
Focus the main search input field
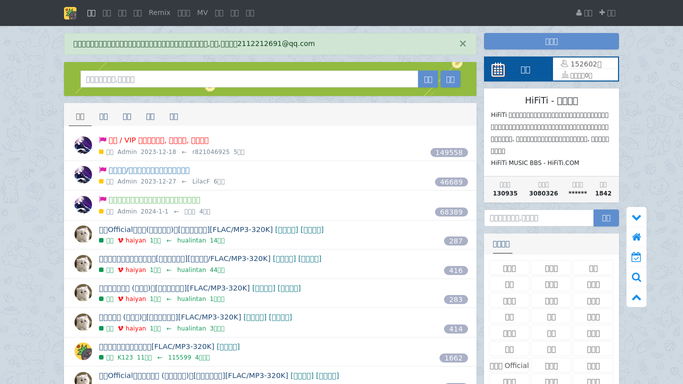249,79
